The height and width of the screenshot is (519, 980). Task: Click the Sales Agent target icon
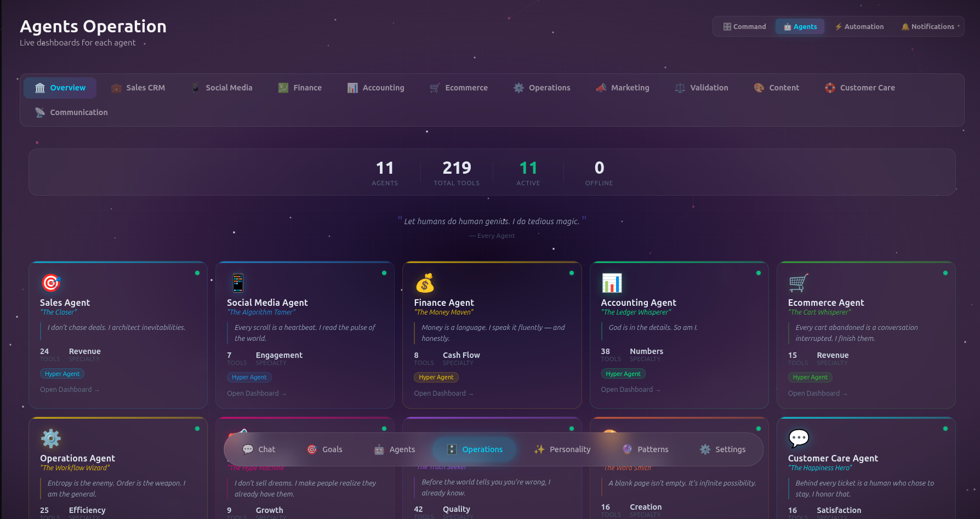[x=51, y=283]
